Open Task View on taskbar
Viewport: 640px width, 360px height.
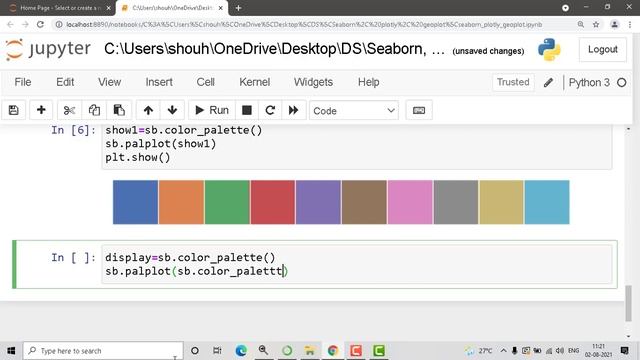coord(218,351)
